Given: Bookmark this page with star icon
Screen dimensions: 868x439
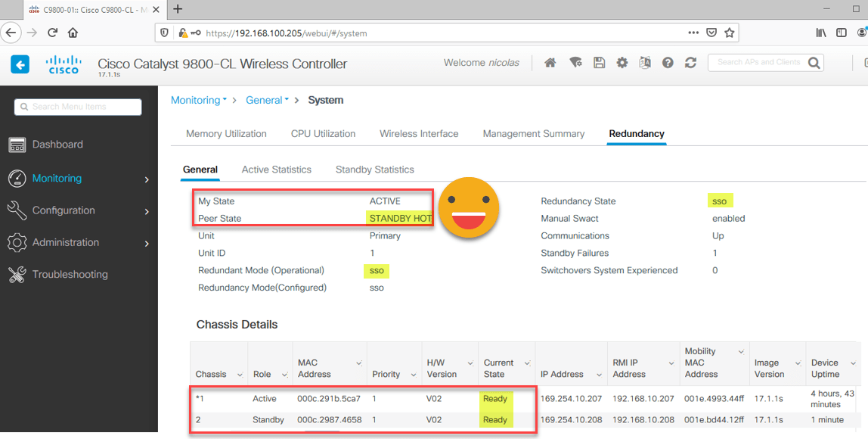Looking at the screenshot, I should tap(729, 33).
